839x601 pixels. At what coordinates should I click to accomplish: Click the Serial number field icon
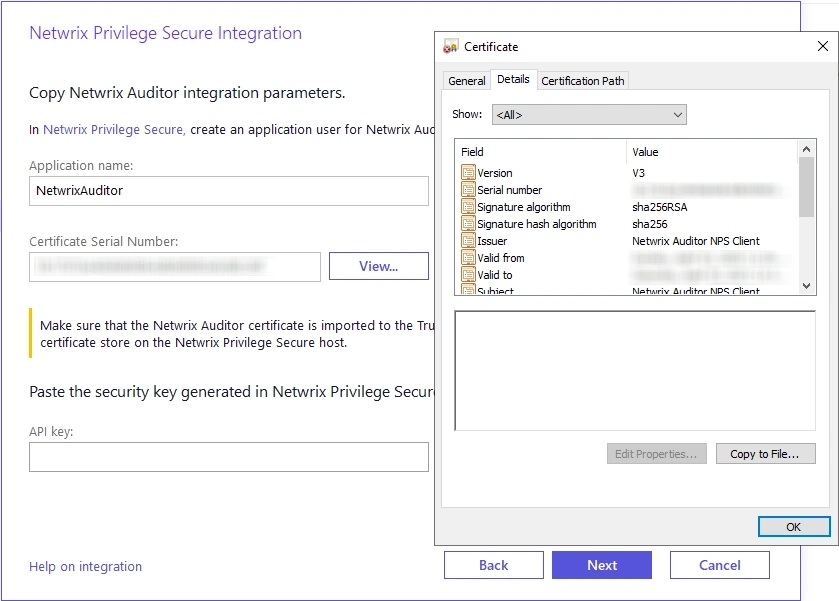click(x=469, y=189)
